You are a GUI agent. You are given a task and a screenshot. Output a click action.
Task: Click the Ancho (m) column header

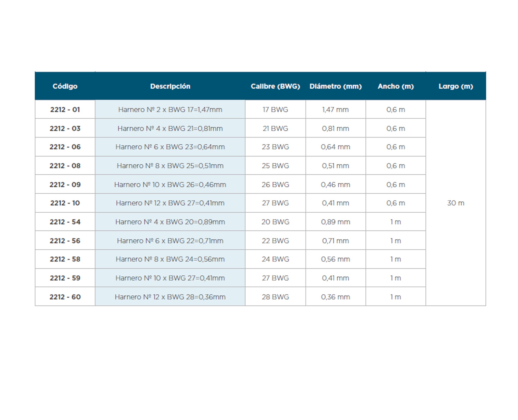(x=396, y=86)
